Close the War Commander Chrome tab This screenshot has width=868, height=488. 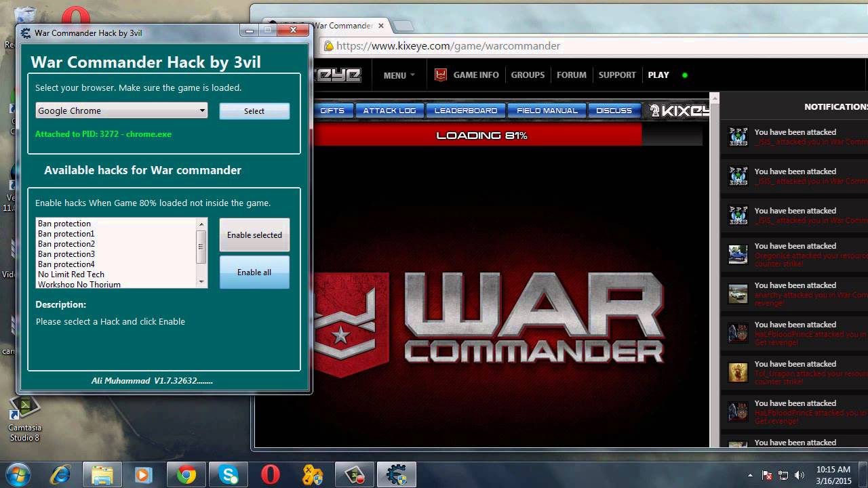click(x=381, y=26)
